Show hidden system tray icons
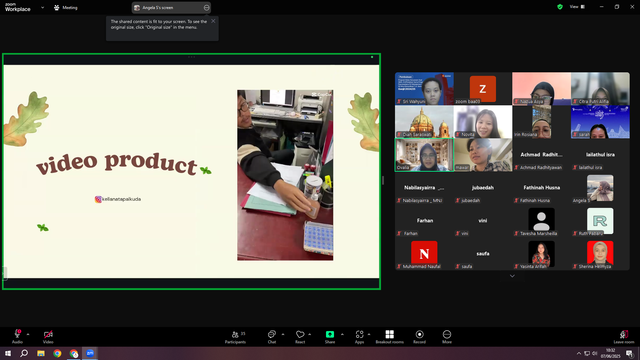Image resolution: width=640 pixels, height=360 pixels. point(579,353)
